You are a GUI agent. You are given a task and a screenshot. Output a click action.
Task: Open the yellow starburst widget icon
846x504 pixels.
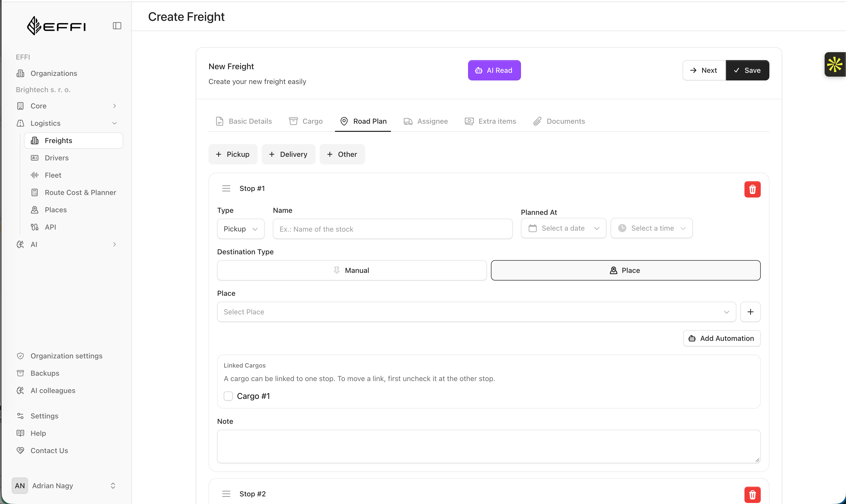click(835, 65)
